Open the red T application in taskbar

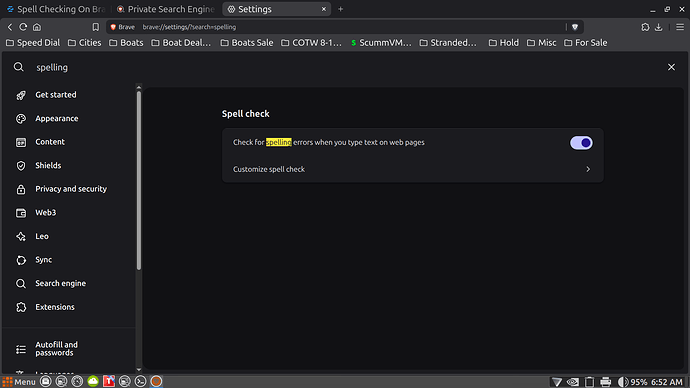tap(109, 381)
